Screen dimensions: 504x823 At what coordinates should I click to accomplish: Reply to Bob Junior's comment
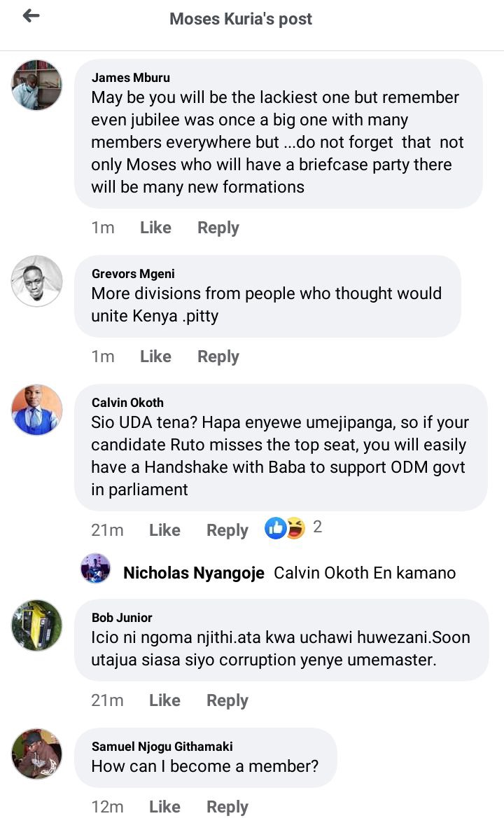(x=227, y=700)
